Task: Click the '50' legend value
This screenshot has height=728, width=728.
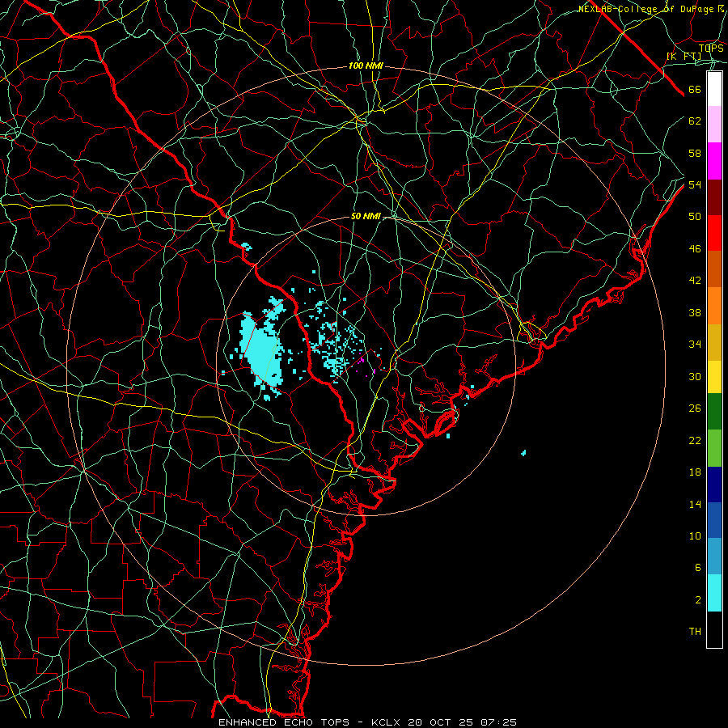Action: click(x=695, y=216)
